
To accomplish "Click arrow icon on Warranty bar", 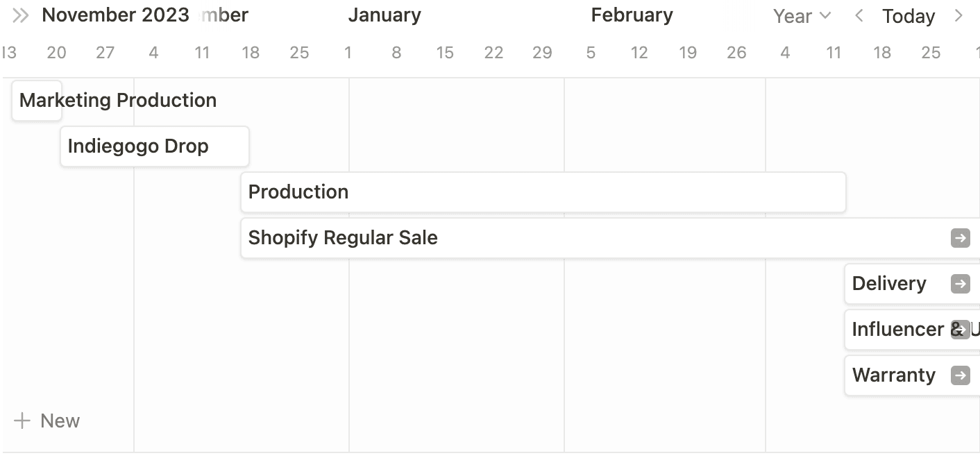I will click(960, 375).
